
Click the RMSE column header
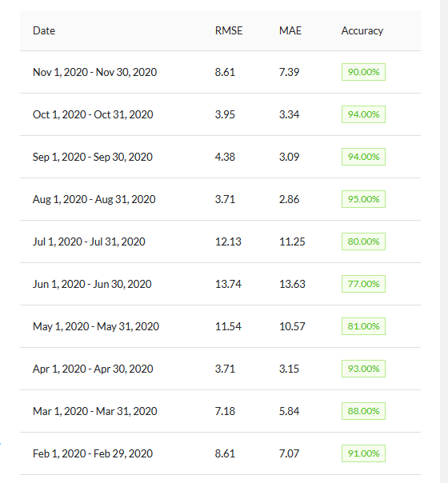(229, 30)
